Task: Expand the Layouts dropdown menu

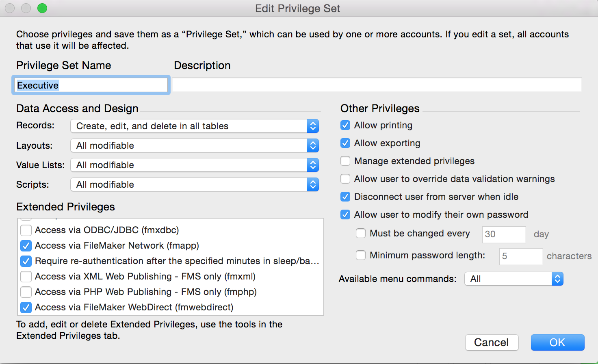Action: pyautogui.click(x=195, y=145)
